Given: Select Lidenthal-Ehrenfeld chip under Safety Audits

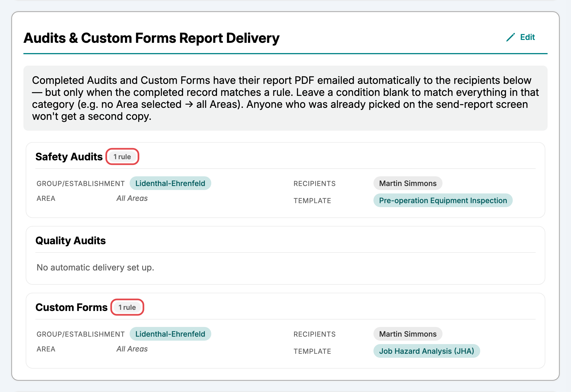Looking at the screenshot, I should click(170, 183).
